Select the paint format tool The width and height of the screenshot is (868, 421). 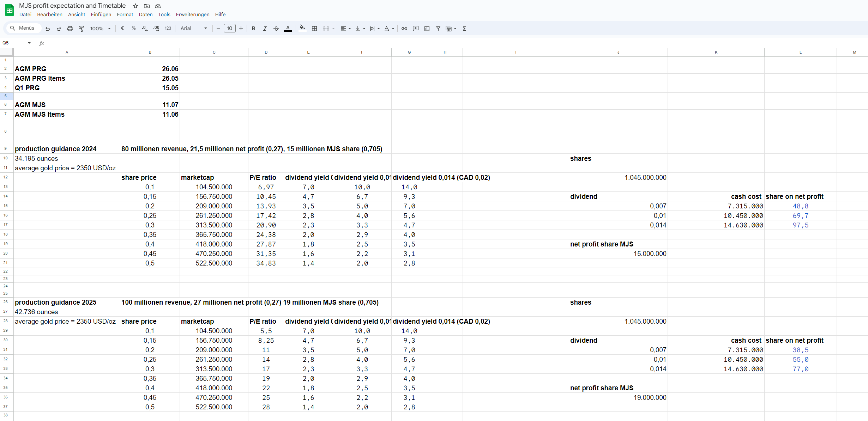(x=82, y=29)
